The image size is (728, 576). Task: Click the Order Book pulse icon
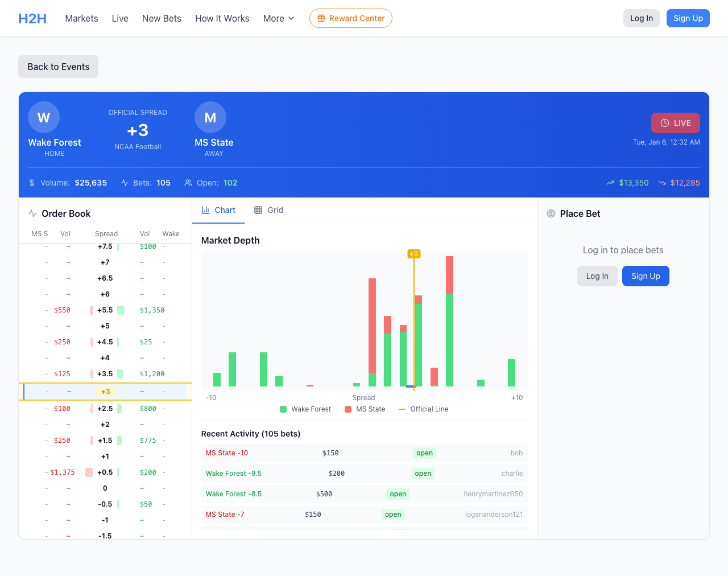pyautogui.click(x=32, y=213)
